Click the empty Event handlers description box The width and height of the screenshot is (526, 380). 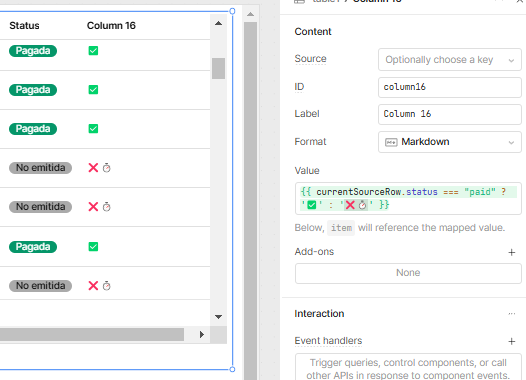tap(408, 367)
